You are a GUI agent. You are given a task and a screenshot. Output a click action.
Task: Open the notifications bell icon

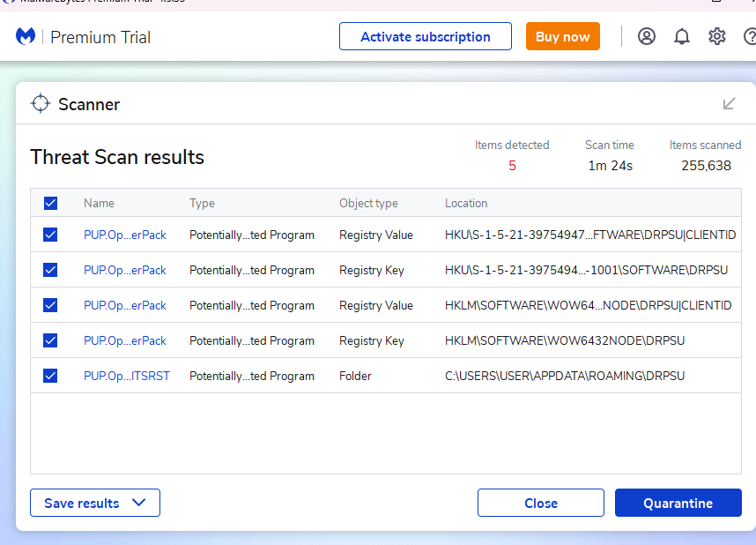tap(681, 36)
